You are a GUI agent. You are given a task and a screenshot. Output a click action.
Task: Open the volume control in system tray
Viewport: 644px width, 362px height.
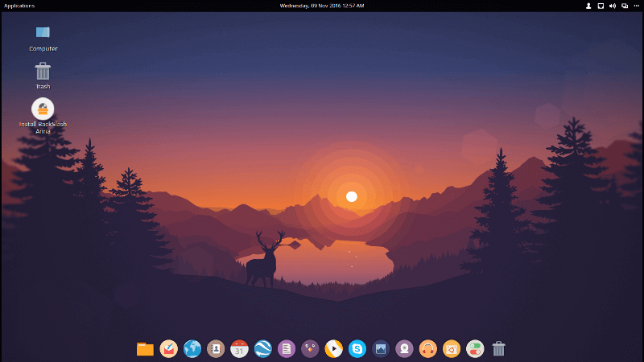[613, 6]
